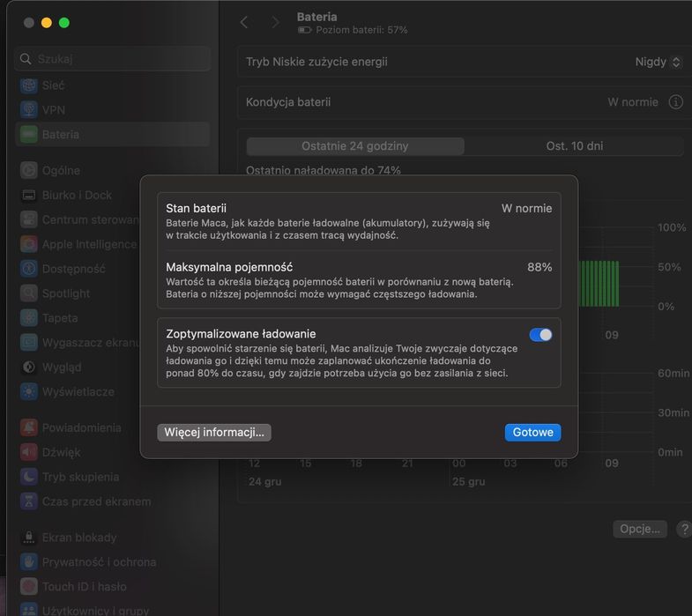Open Biurko i Dock icon
This screenshot has height=616, width=692.
click(x=29, y=195)
